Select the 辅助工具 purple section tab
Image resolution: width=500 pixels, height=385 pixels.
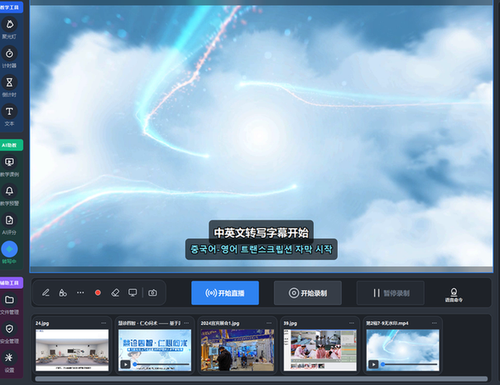10,283
